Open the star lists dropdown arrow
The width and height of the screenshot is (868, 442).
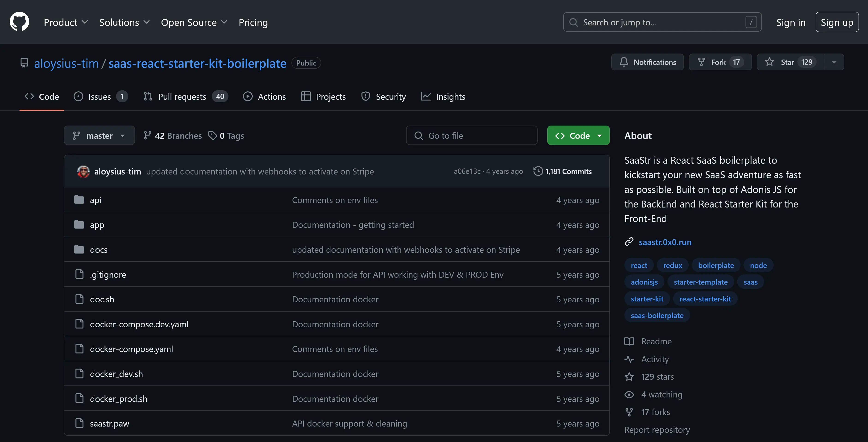834,62
